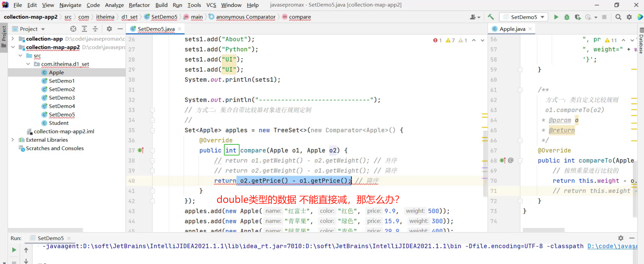Image resolution: width=644 pixels, height=264 pixels.
Task: Open the classpath link D:\code\javase
Action: [x=612, y=246]
